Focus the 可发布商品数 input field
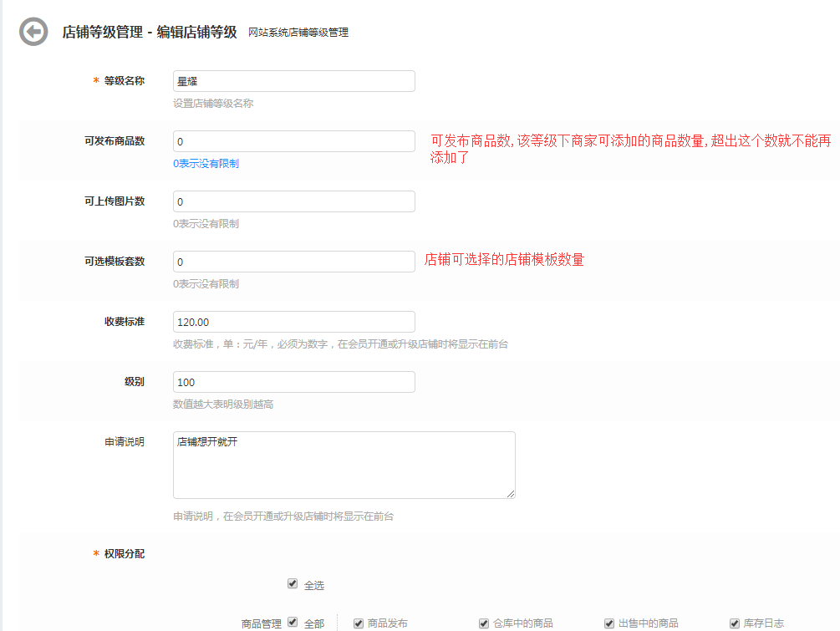The height and width of the screenshot is (631, 840). pyautogui.click(x=293, y=141)
